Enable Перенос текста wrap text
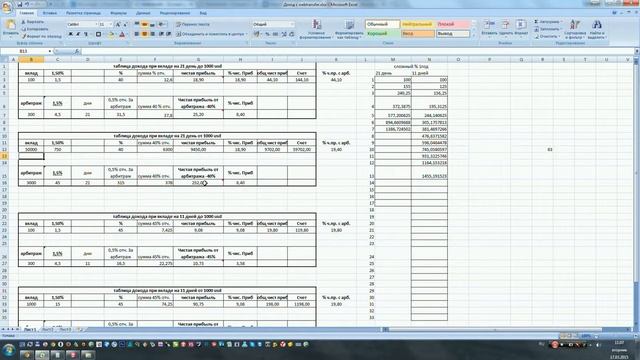This screenshot has height=360, width=640. (193, 24)
